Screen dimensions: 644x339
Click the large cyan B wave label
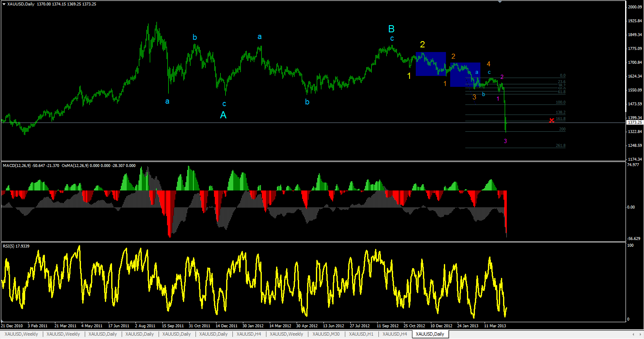(x=391, y=29)
